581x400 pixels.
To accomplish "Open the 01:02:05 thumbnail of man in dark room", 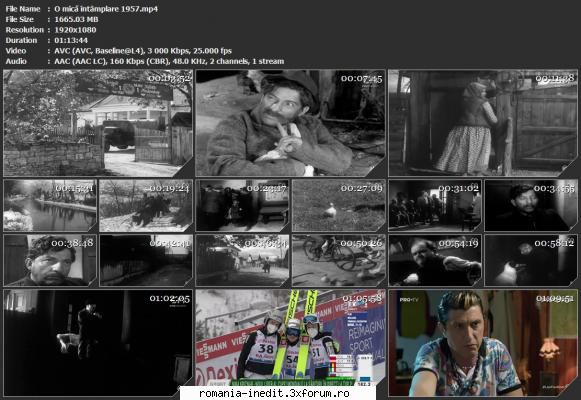I will coord(98,343).
